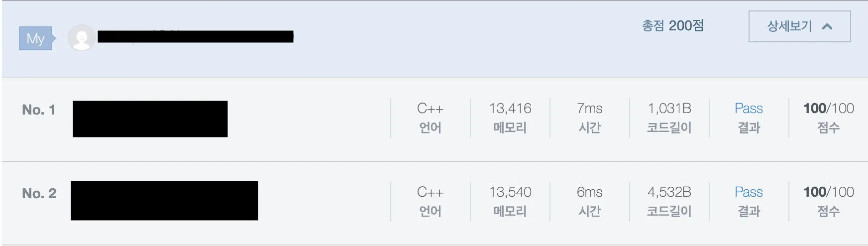Click the 100/100 score for No. 2
868x246 pixels.
[828, 192]
